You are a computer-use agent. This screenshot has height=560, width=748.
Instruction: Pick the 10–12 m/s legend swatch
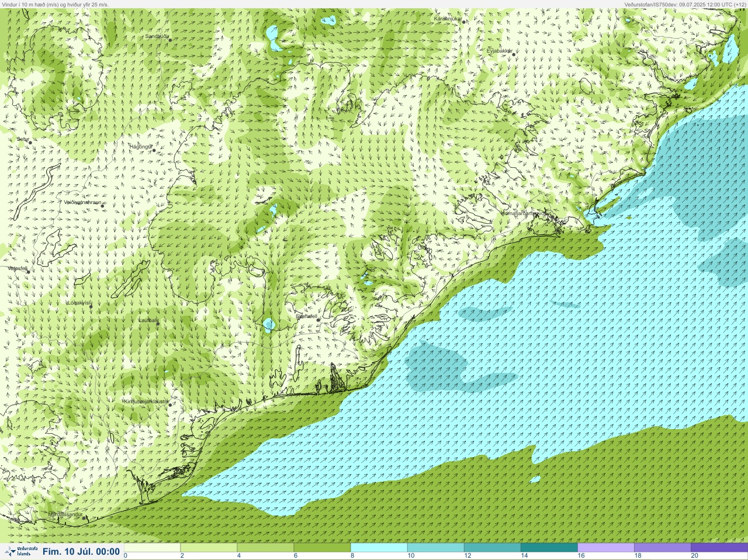(435, 548)
